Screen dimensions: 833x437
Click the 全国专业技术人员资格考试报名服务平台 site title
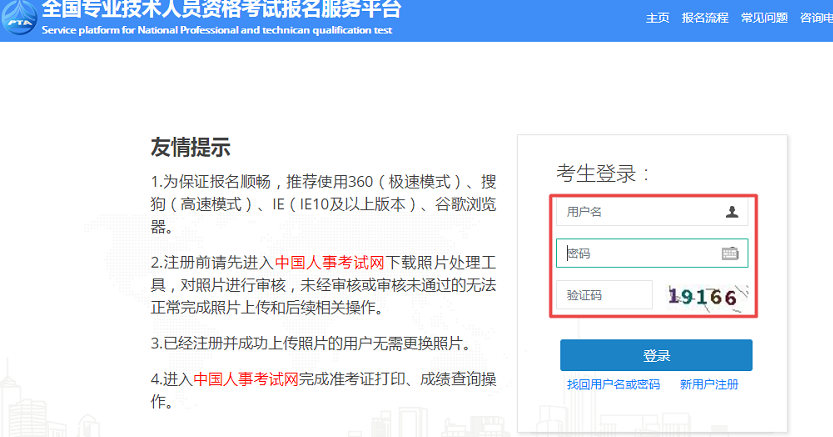(x=222, y=10)
